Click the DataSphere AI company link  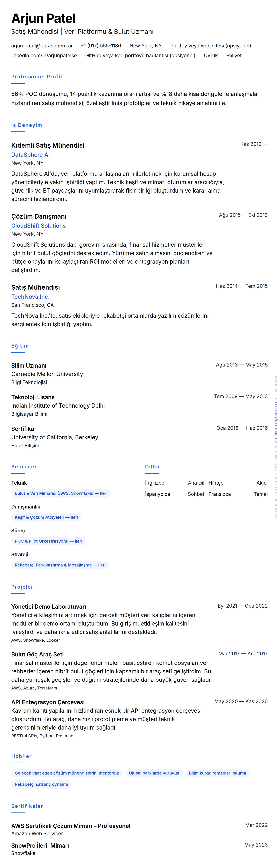pos(30,155)
